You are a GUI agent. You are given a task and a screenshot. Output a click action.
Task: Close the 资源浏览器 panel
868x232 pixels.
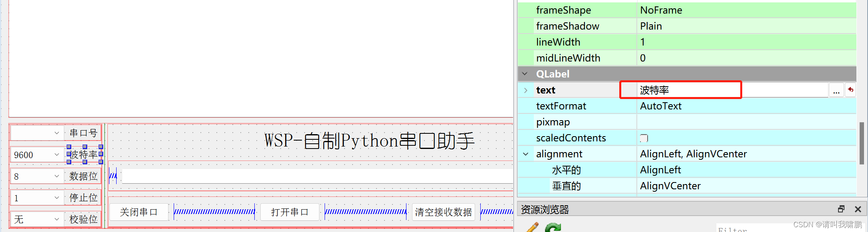pyautogui.click(x=858, y=209)
